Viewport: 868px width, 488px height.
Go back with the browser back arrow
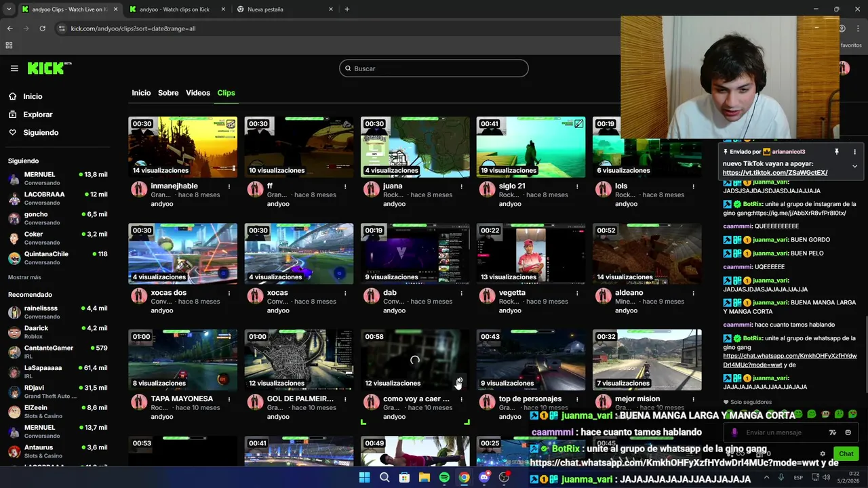coord(9,28)
